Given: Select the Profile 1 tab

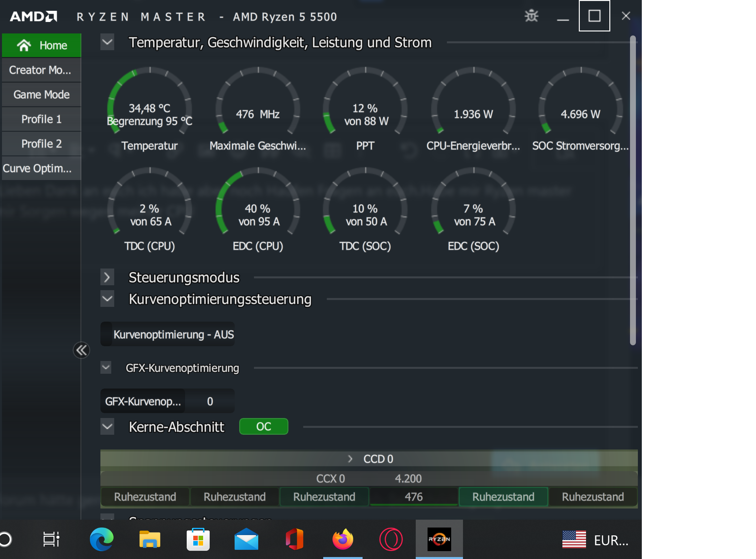Looking at the screenshot, I should pyautogui.click(x=41, y=119).
